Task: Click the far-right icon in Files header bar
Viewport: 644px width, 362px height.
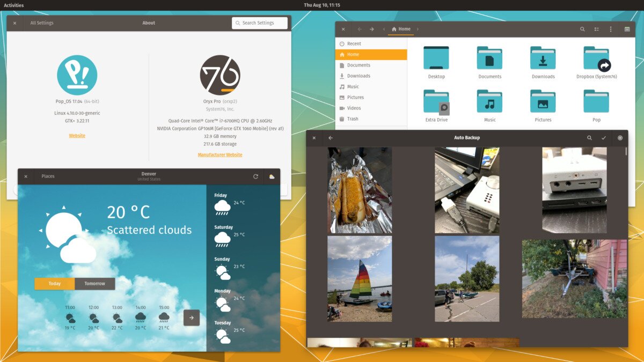Action: click(x=627, y=29)
